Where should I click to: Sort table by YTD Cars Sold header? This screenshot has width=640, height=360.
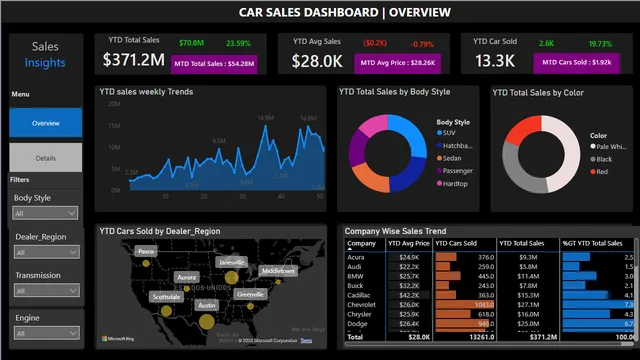tap(456, 243)
